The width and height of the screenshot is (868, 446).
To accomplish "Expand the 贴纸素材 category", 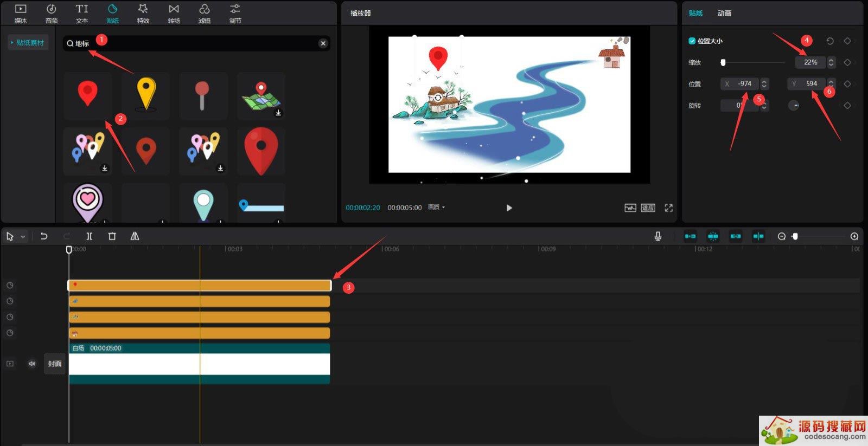I will [x=28, y=43].
